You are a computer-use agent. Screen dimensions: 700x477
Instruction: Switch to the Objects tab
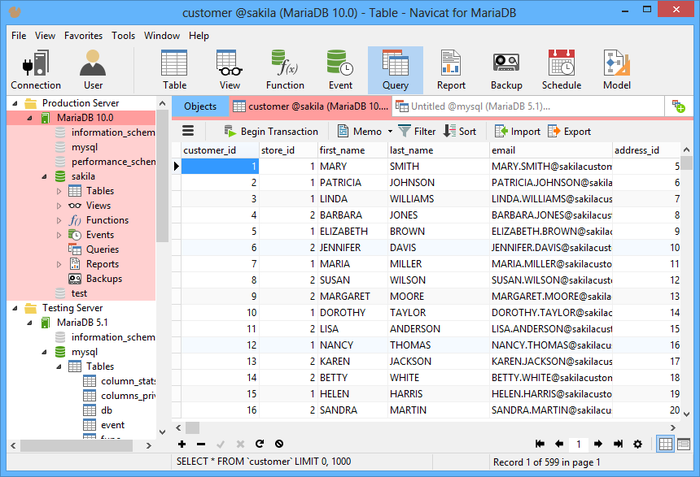(x=200, y=107)
